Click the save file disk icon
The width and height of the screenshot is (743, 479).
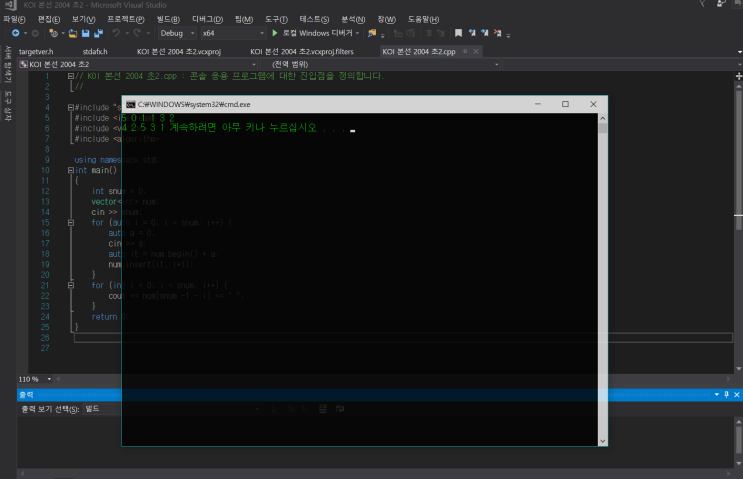(86, 33)
